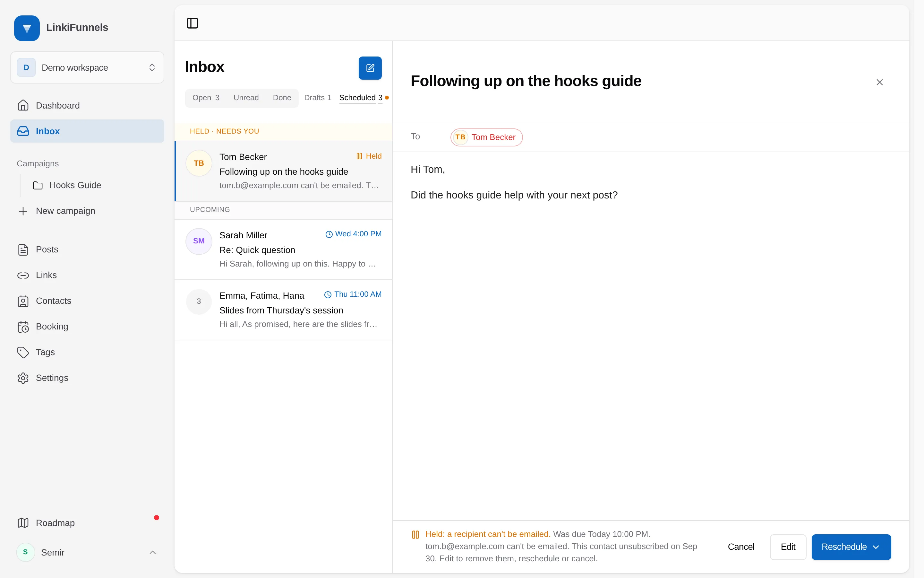Click the LinkiFunnels logo icon

click(27, 28)
